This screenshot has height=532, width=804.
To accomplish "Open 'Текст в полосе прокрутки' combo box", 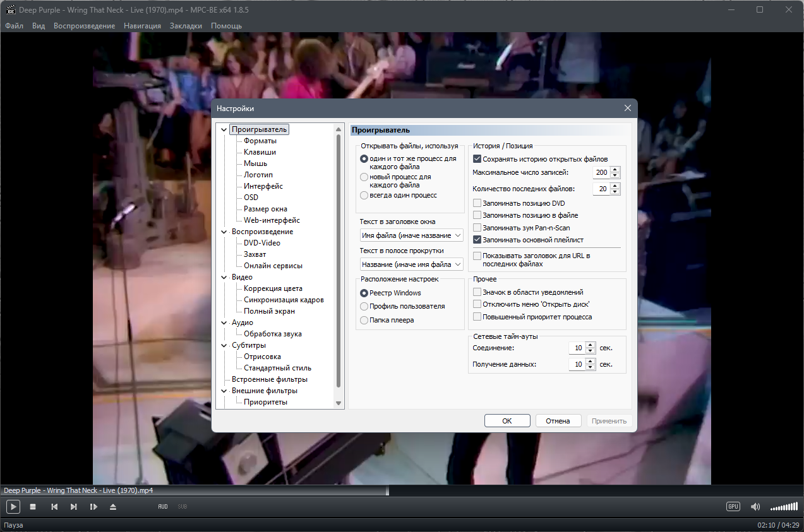I will pyautogui.click(x=412, y=264).
